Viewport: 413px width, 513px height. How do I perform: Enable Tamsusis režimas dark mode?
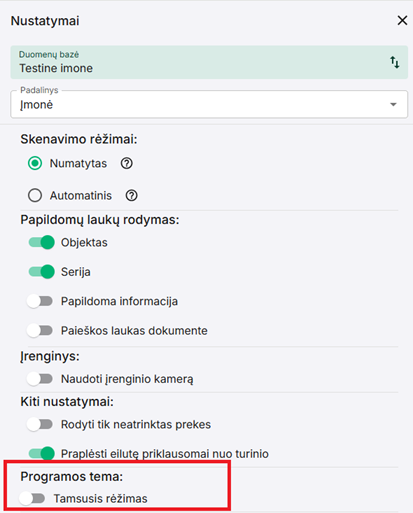point(32,498)
